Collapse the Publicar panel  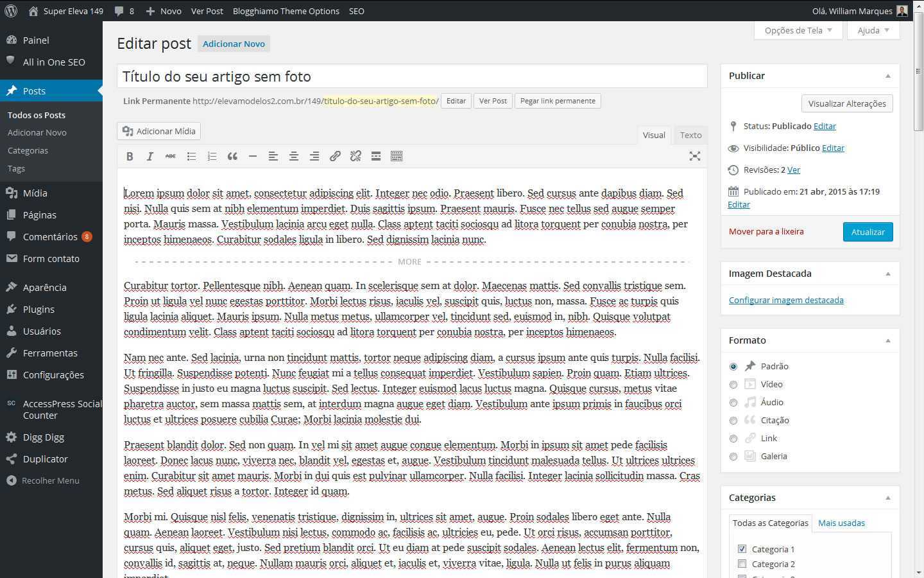[888, 76]
